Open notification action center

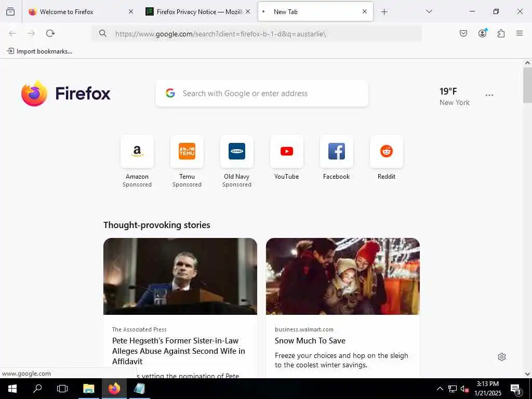pyautogui.click(x=516, y=389)
